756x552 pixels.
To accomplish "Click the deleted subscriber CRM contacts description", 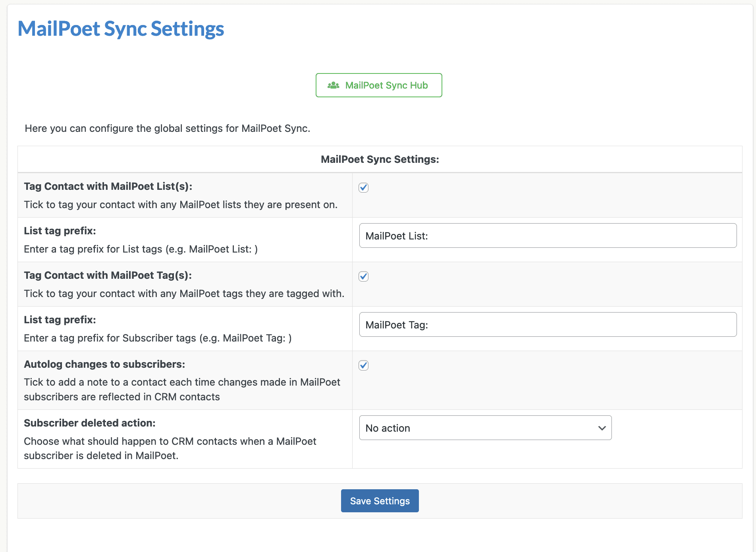I will (170, 448).
